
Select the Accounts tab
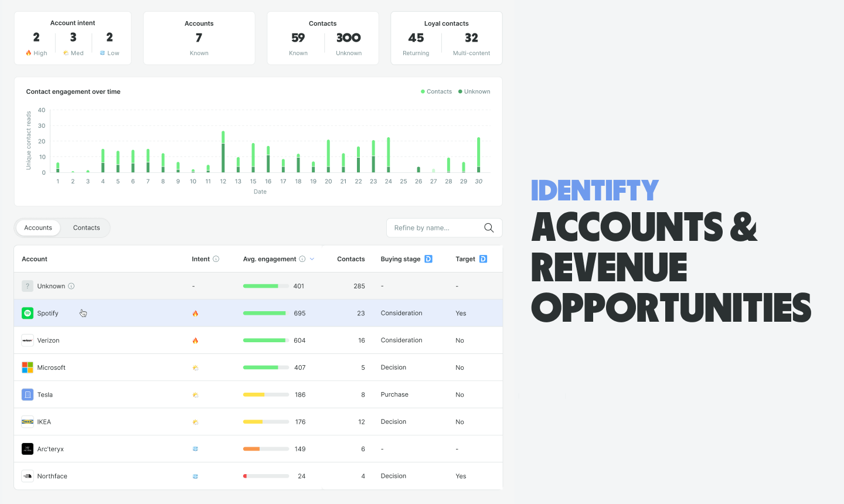click(38, 228)
